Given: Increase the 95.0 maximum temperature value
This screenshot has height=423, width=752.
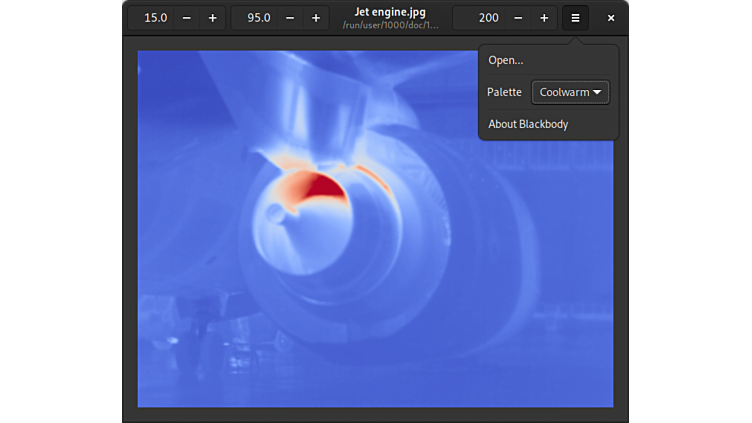Looking at the screenshot, I should pos(316,18).
